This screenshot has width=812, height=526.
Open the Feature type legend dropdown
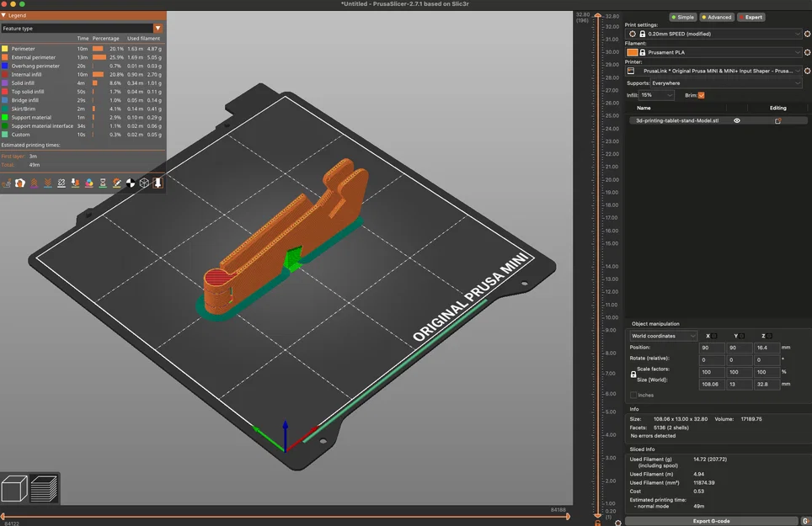82,29
